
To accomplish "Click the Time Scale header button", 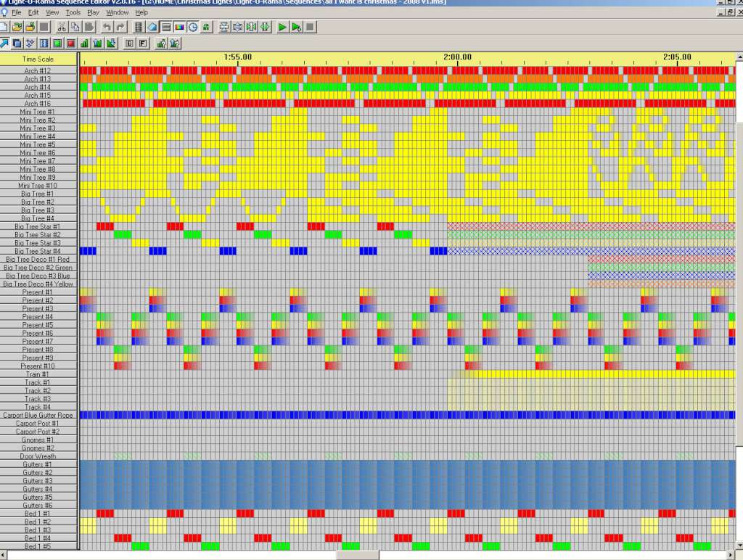I will (x=38, y=59).
